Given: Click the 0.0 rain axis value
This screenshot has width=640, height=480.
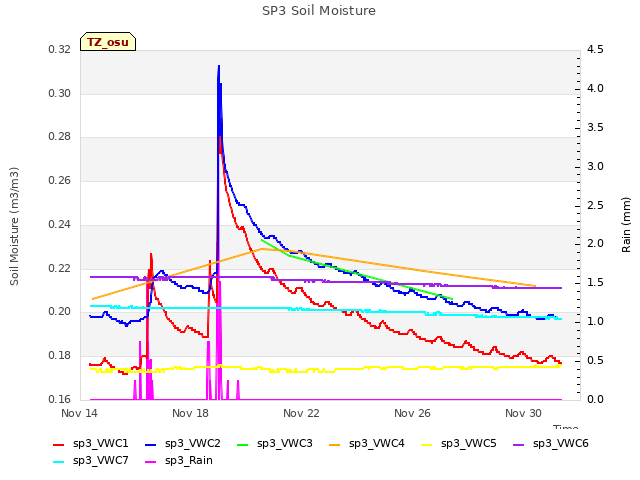Looking at the screenshot, I should point(595,399).
